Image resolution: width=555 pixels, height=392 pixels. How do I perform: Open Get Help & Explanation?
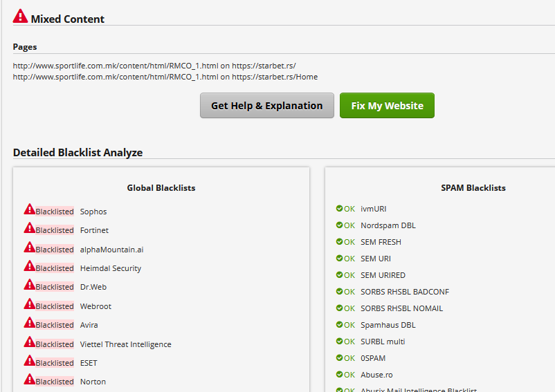coord(267,105)
